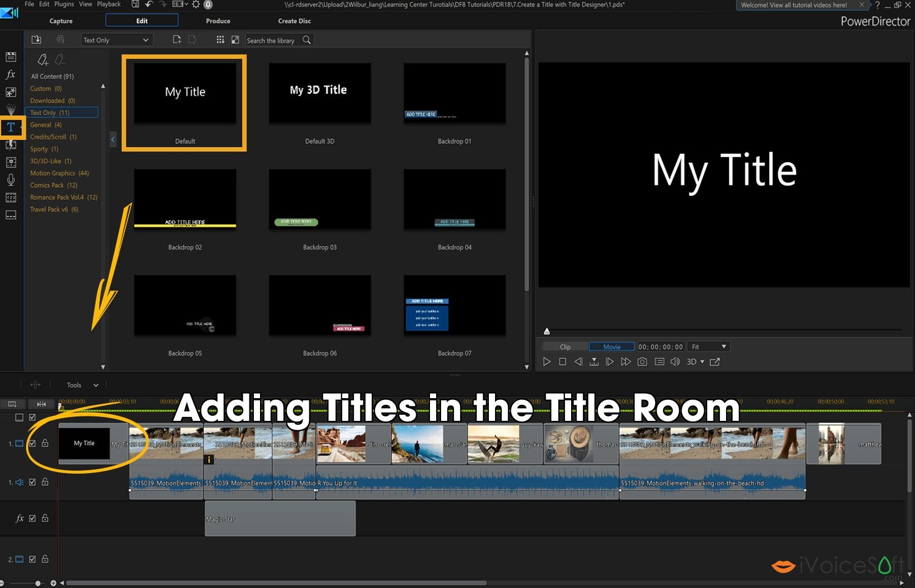The height and width of the screenshot is (588, 915).
Task: Open the Playback menu
Action: pos(109,4)
